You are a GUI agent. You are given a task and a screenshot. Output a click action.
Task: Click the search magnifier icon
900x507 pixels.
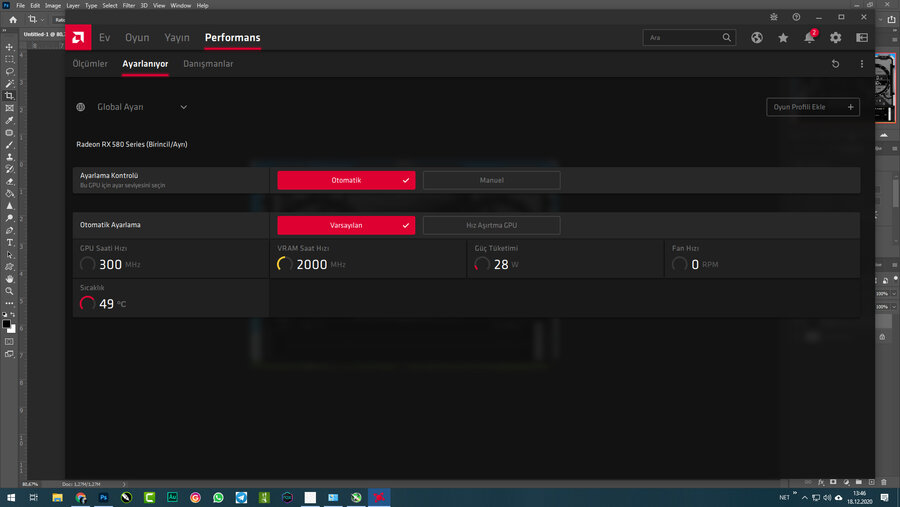point(727,37)
